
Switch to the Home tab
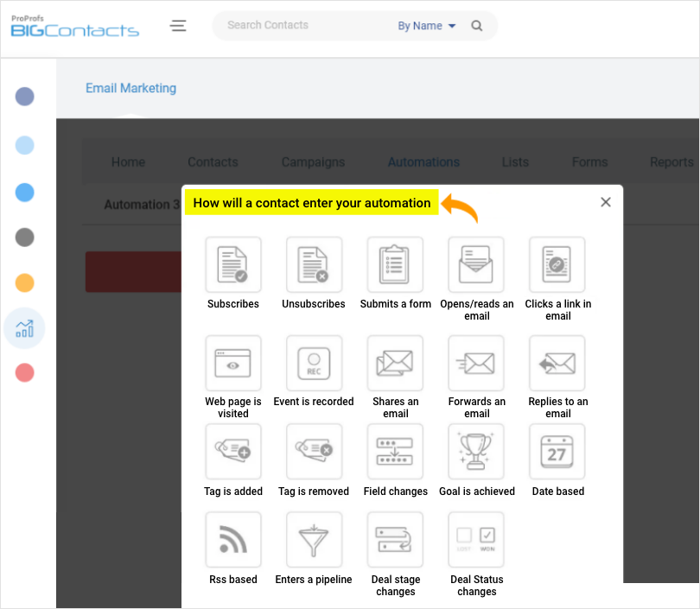pyautogui.click(x=128, y=162)
